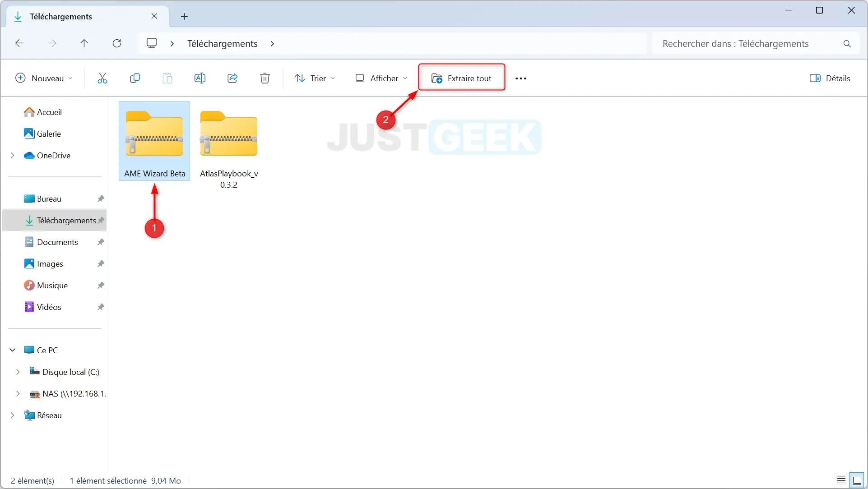Click the Extraire tout button
The height and width of the screenshot is (489, 868).
click(461, 78)
